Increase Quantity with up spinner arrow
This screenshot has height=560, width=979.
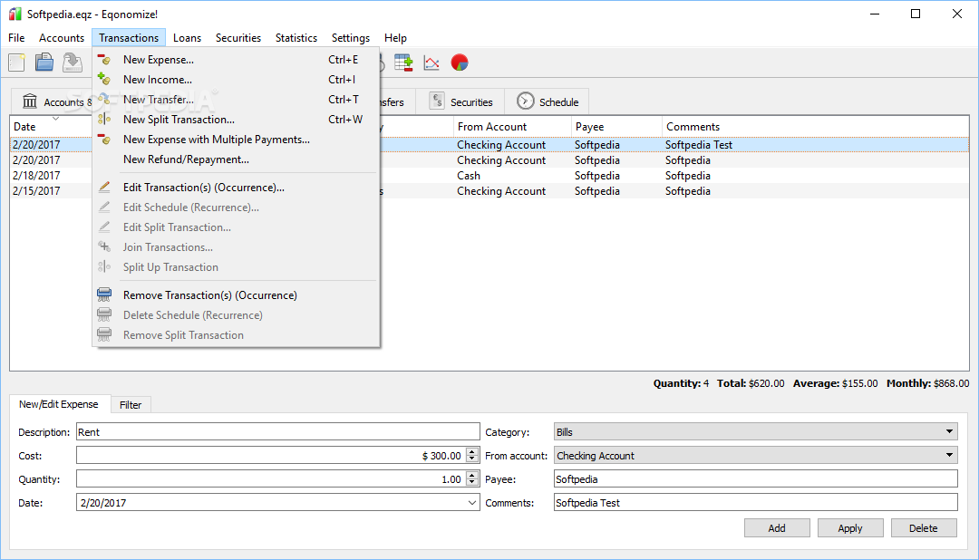point(472,476)
